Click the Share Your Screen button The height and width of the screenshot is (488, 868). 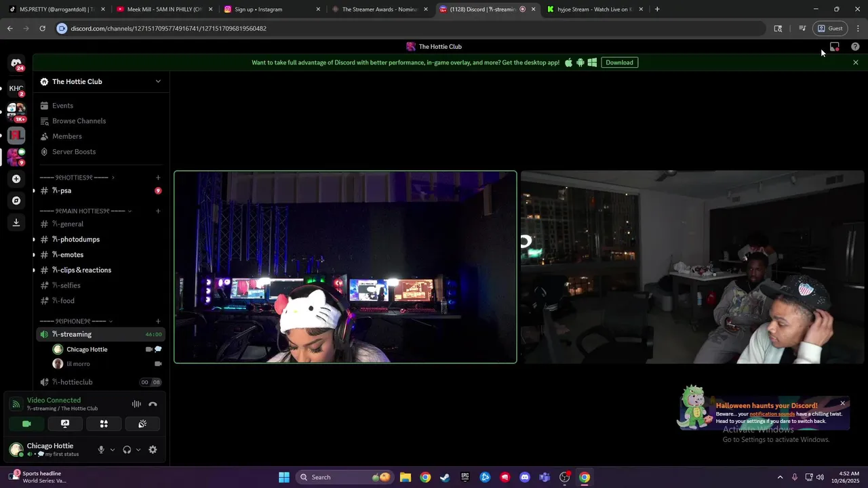point(65,424)
